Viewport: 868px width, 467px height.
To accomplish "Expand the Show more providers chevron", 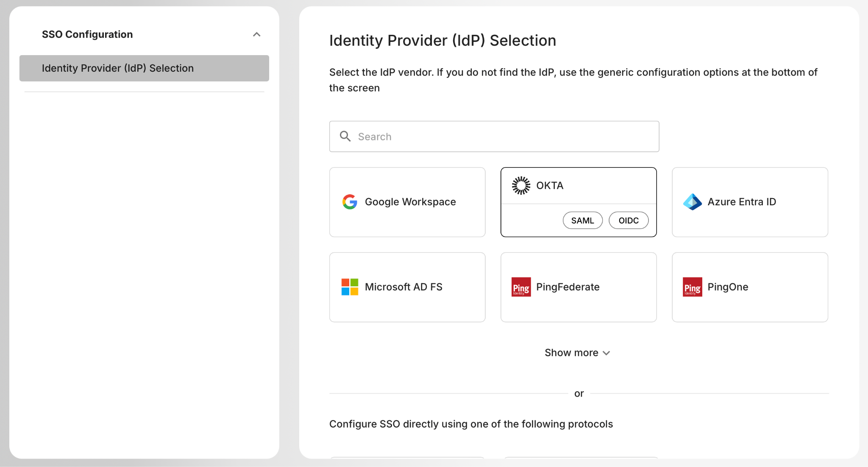I will tap(606, 353).
